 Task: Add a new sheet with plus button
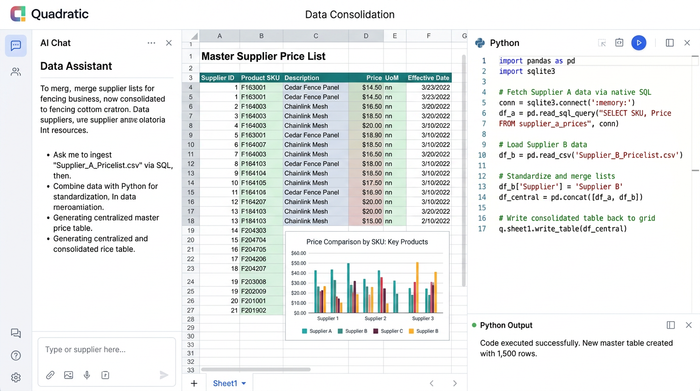pos(194,383)
